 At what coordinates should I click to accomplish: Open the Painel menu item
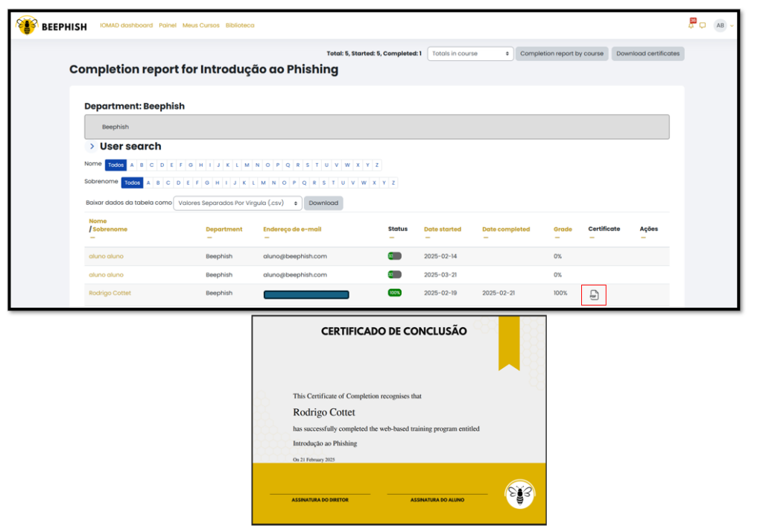click(168, 25)
